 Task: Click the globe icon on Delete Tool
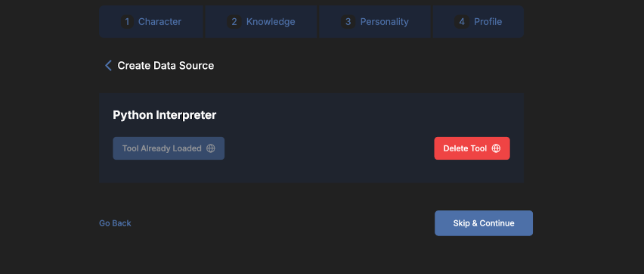click(x=496, y=148)
